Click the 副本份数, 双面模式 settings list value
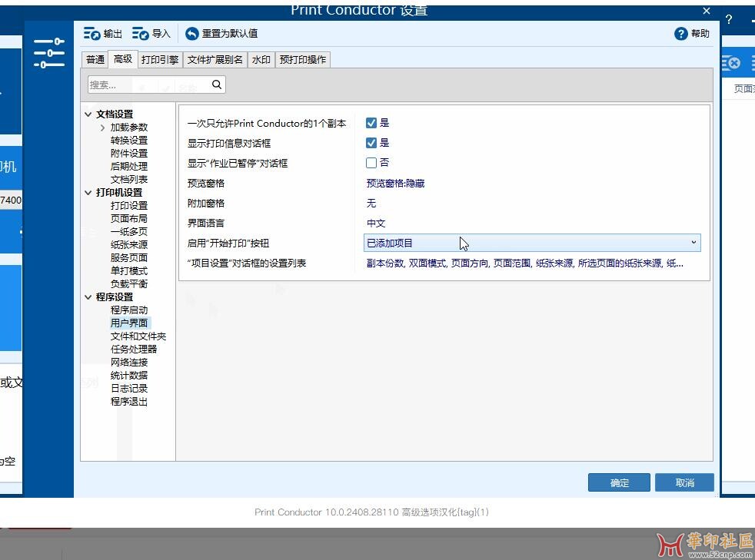Image resolution: width=755 pixels, height=560 pixels. pyautogui.click(x=525, y=263)
